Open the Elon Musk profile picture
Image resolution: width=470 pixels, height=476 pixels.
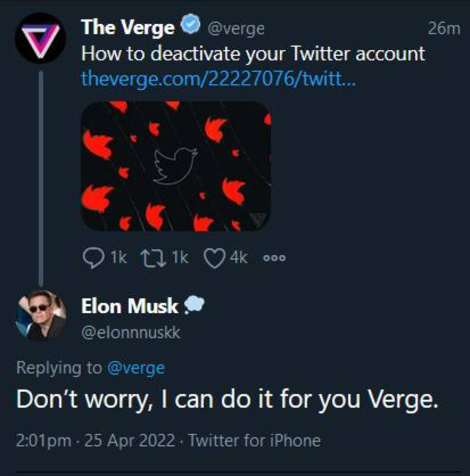pos(40,316)
